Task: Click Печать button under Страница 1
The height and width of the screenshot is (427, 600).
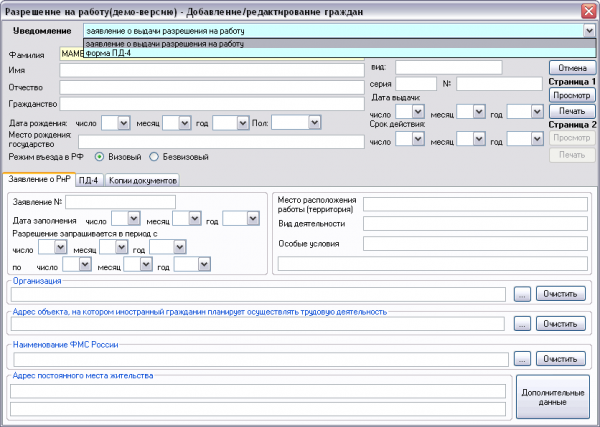Action: 571,111
